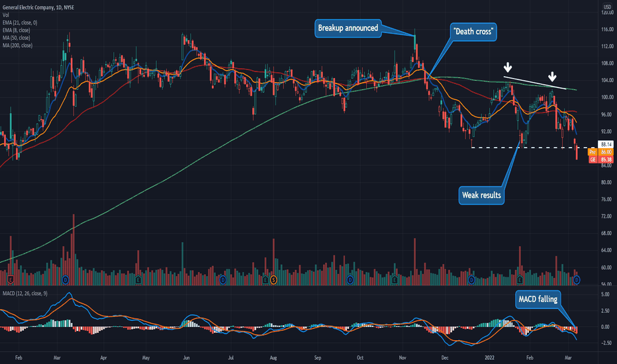The image size is (617, 364).
Task: Open the dividend marker in mid December
Action: pos(471,280)
